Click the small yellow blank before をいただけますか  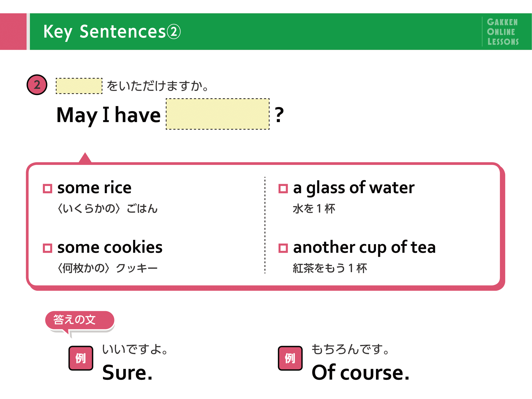click(x=79, y=86)
